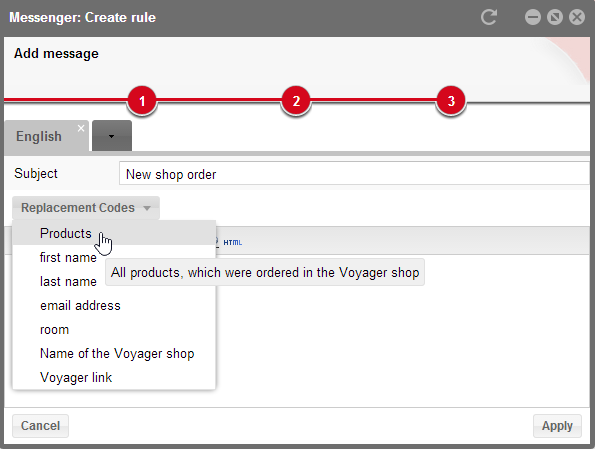
Task: Go to wizard step 3 circle
Action: (451, 101)
